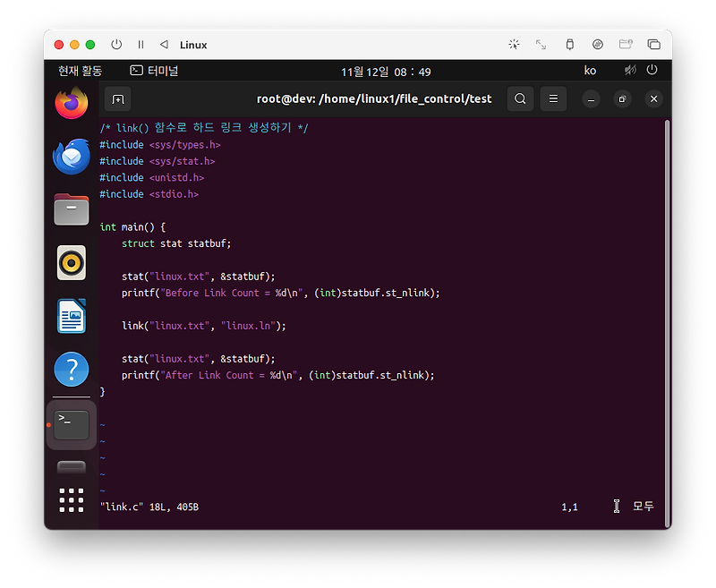Open 현재 활동 Activities overview
This screenshot has height=588, width=716.
pyautogui.click(x=80, y=70)
